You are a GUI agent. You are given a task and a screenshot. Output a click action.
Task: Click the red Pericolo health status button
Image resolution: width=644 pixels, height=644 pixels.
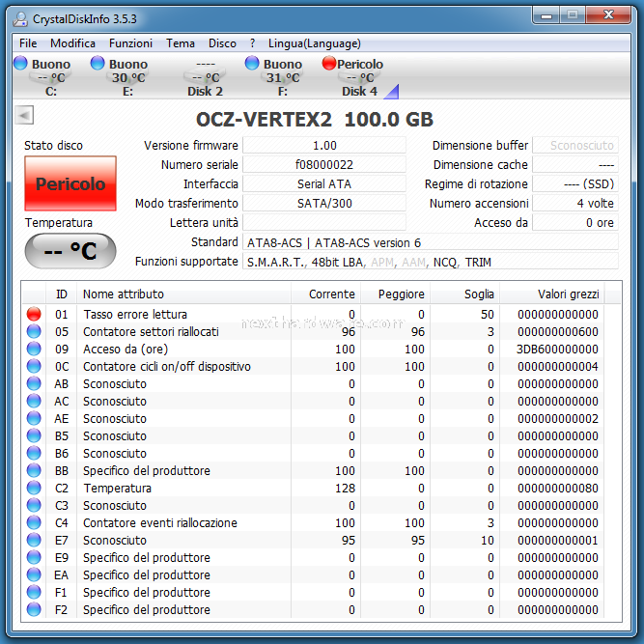pos(70,183)
